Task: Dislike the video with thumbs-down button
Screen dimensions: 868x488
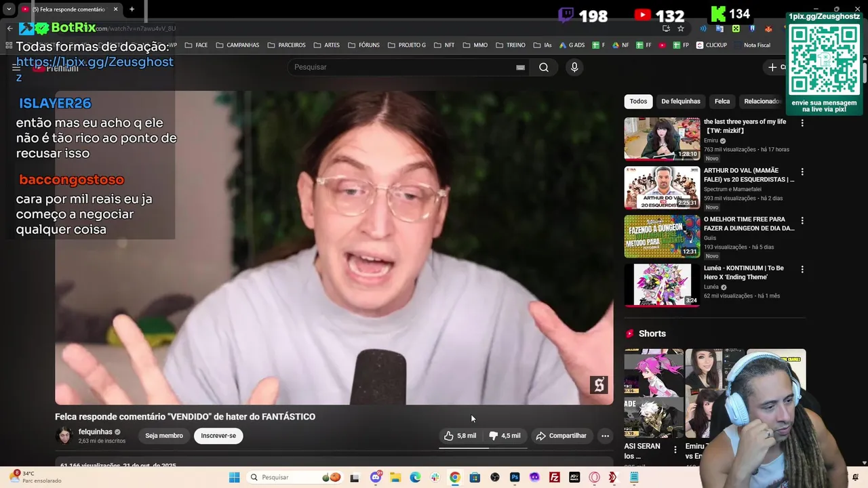Action: pos(505,436)
